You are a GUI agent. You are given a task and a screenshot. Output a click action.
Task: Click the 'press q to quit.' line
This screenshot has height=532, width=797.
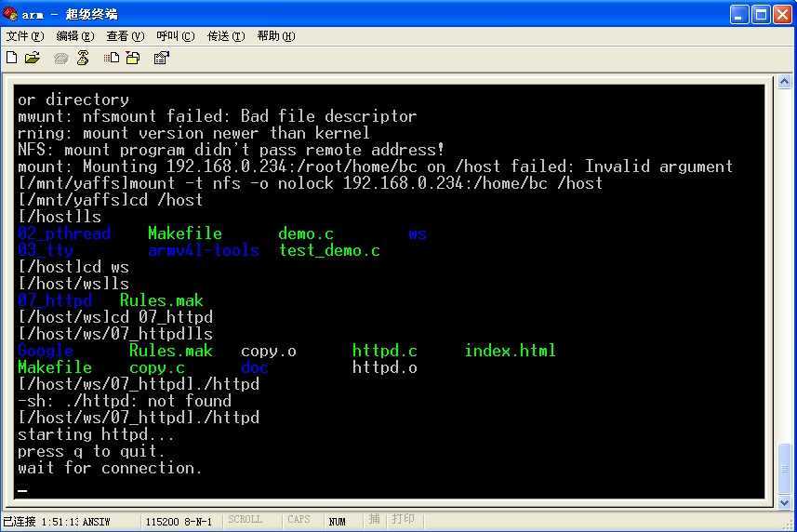click(x=91, y=451)
